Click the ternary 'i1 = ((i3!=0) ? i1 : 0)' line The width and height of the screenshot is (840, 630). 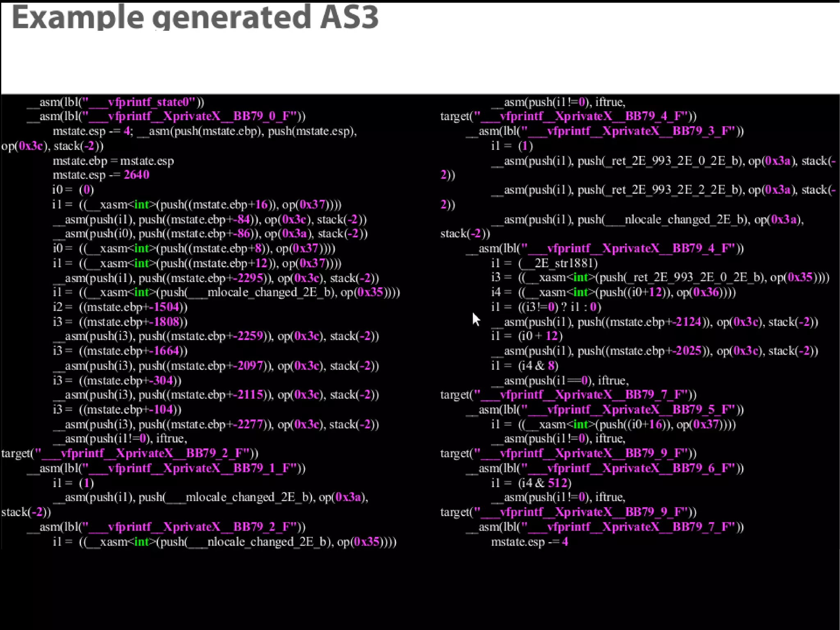click(x=546, y=307)
